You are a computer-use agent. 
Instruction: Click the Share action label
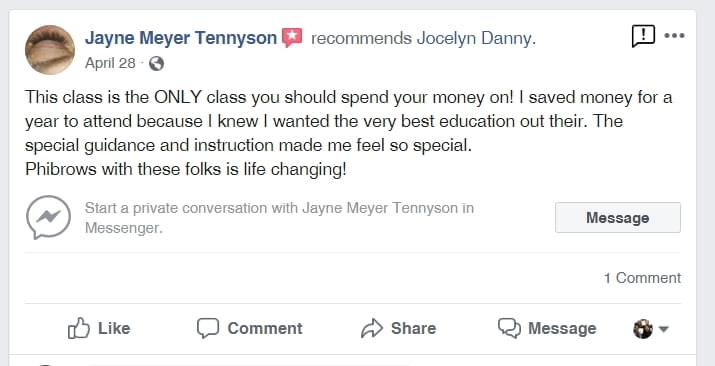[x=413, y=328]
